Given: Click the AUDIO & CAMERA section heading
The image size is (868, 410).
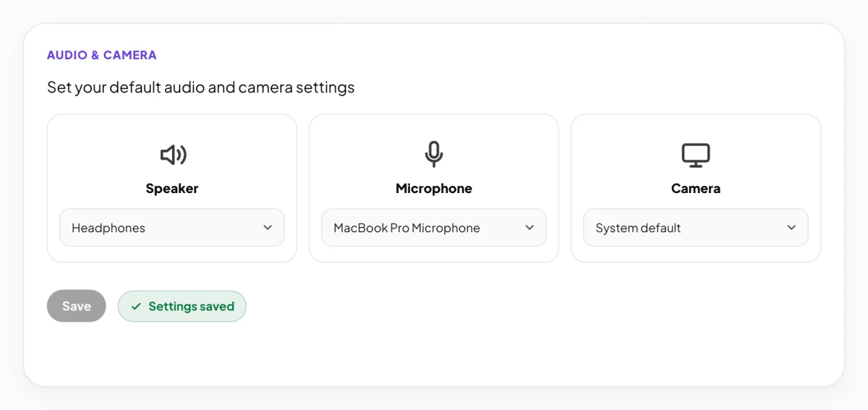Looking at the screenshot, I should [102, 55].
